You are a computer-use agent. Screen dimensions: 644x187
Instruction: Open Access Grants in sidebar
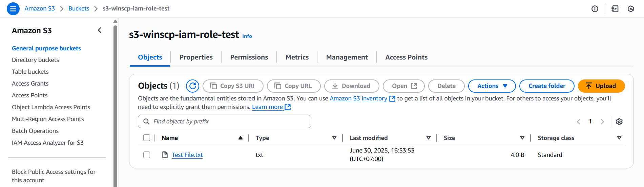[30, 84]
